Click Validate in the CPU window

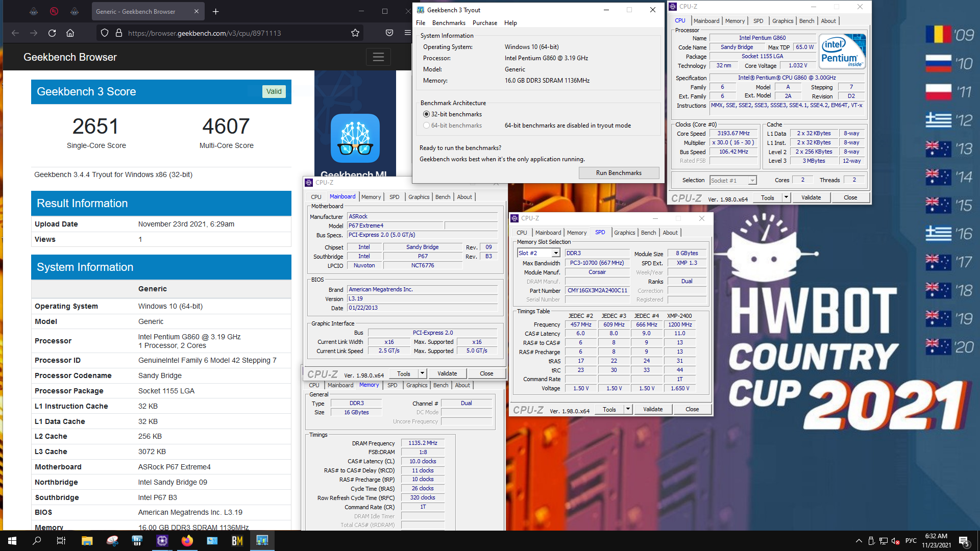point(811,197)
